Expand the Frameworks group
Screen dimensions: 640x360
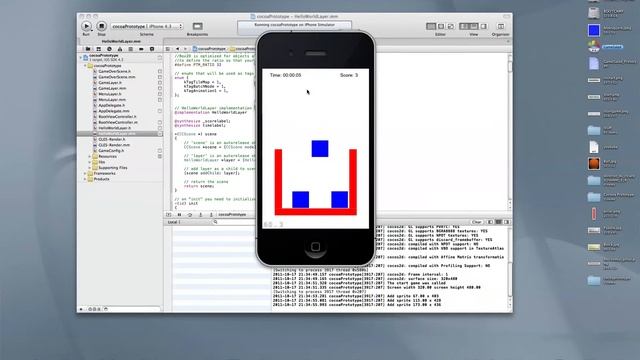[85, 173]
